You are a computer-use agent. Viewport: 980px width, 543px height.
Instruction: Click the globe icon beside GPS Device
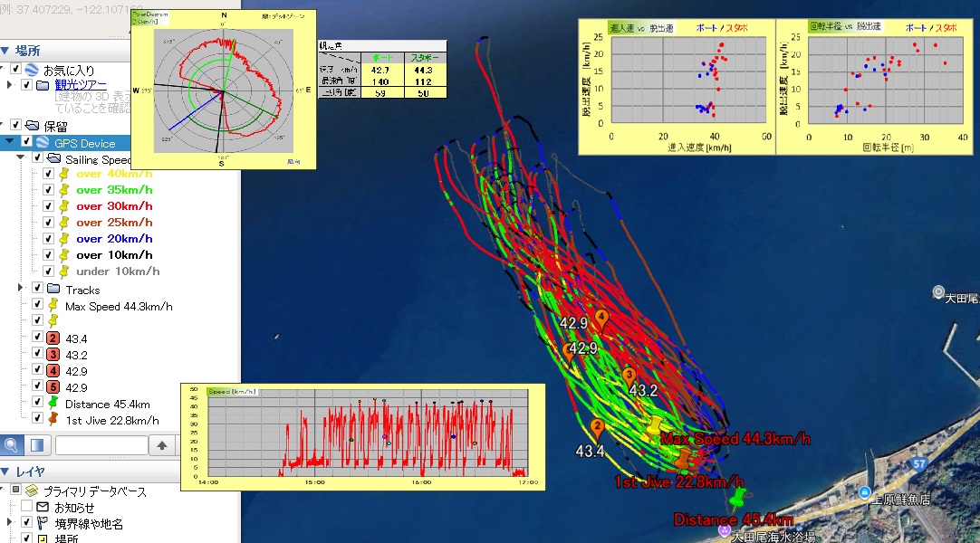click(x=42, y=142)
